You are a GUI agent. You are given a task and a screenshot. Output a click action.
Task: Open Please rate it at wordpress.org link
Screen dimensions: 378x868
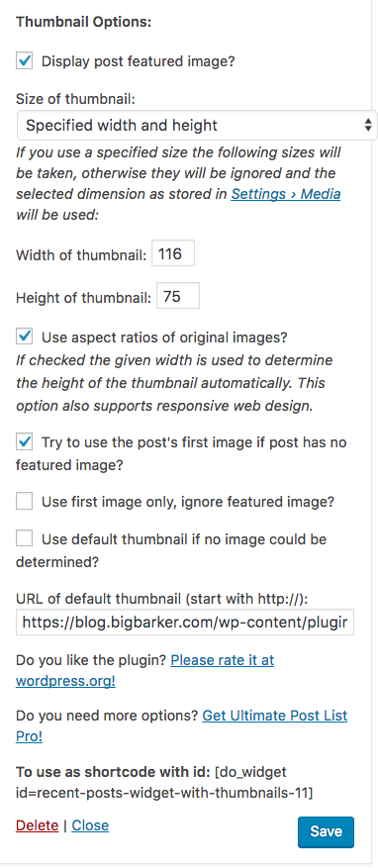pyautogui.click(x=145, y=670)
